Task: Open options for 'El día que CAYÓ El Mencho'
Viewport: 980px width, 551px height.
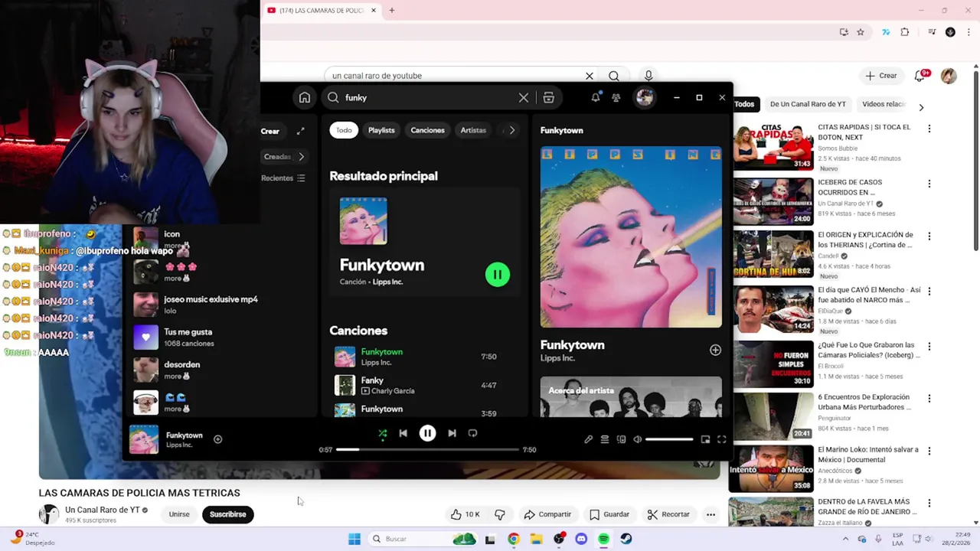Action: [x=929, y=292]
